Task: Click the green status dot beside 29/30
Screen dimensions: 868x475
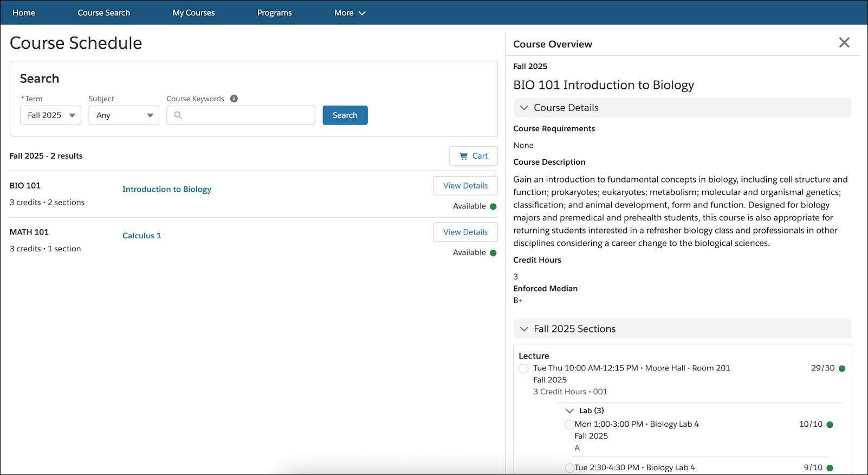Action: [842, 369]
